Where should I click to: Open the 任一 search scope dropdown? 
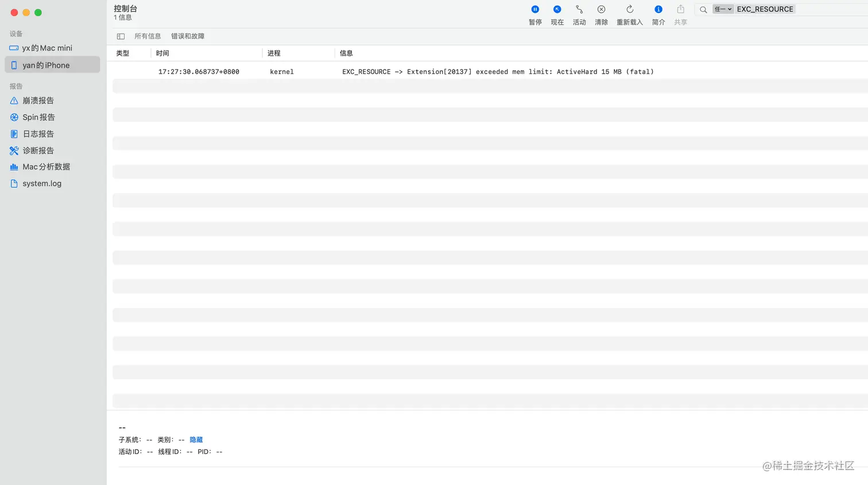tap(723, 9)
